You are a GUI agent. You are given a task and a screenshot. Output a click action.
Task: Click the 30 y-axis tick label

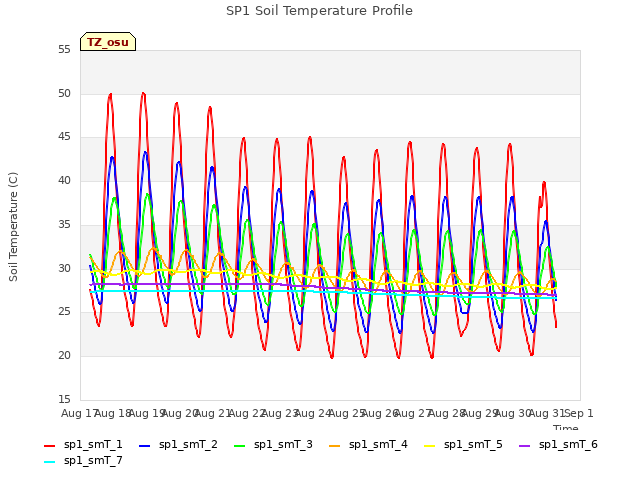coord(64,268)
